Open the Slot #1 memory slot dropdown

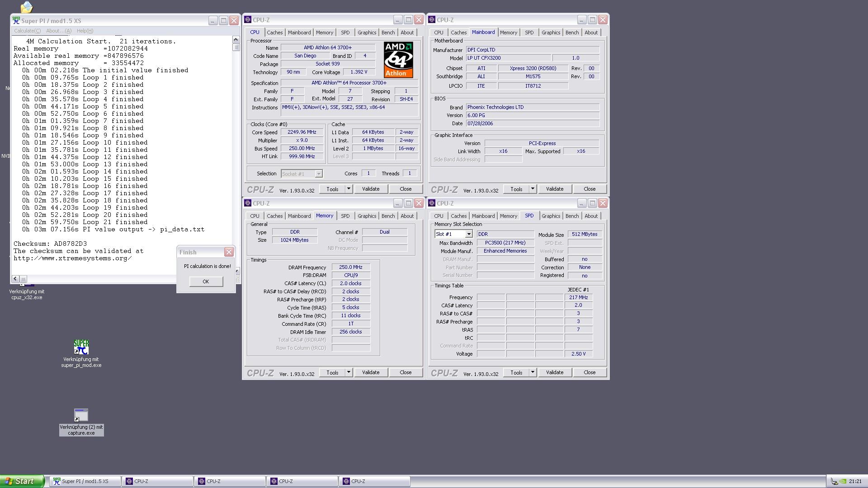(x=469, y=234)
